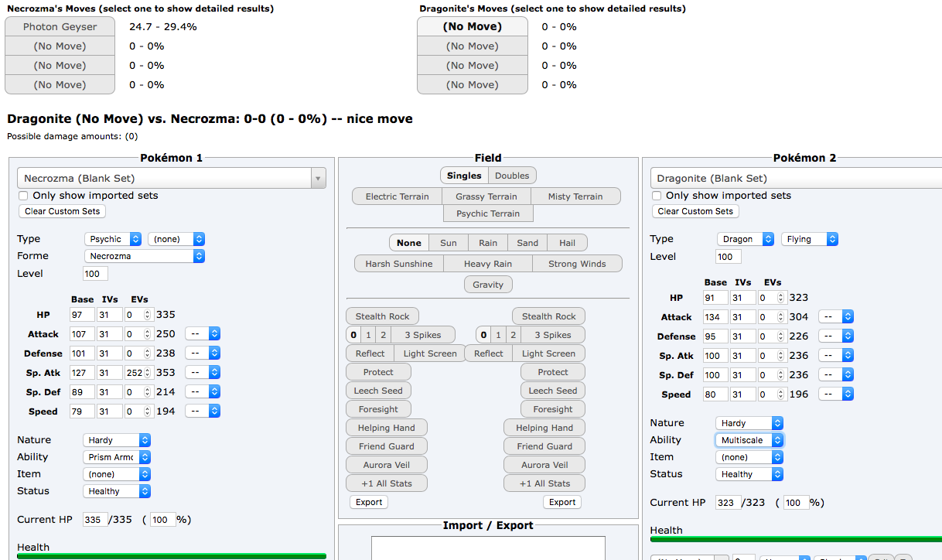This screenshot has width=942, height=560.
Task: Open Necrozma Ability Prism Armor dropdown
Action: (117, 457)
